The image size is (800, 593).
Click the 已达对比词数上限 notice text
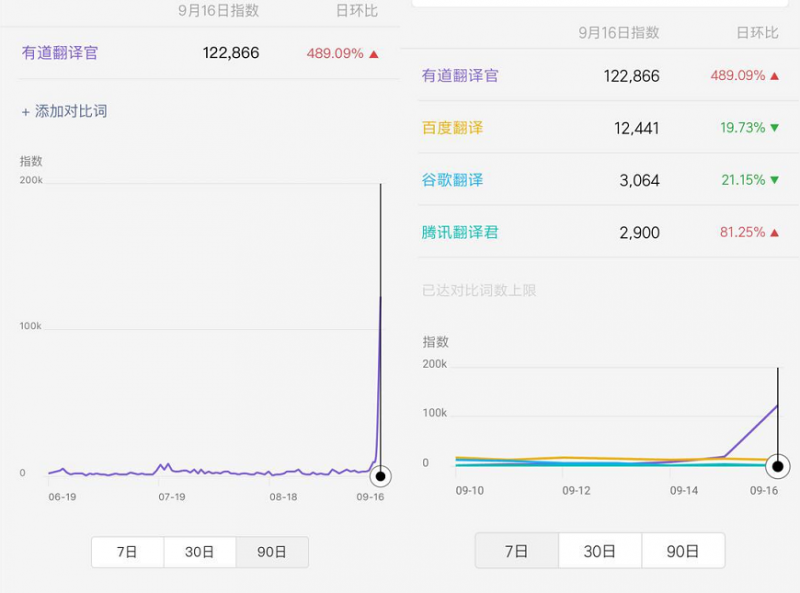[479, 290]
